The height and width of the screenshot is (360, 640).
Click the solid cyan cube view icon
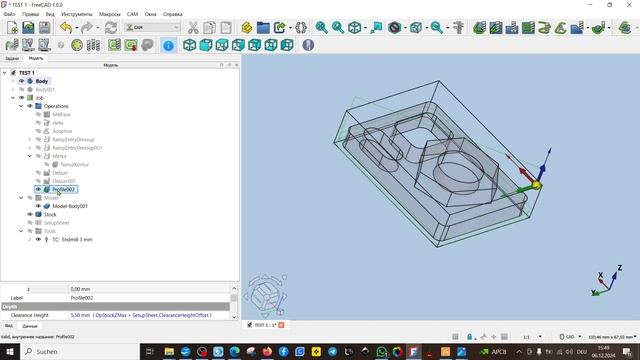pyautogui.click(x=206, y=45)
